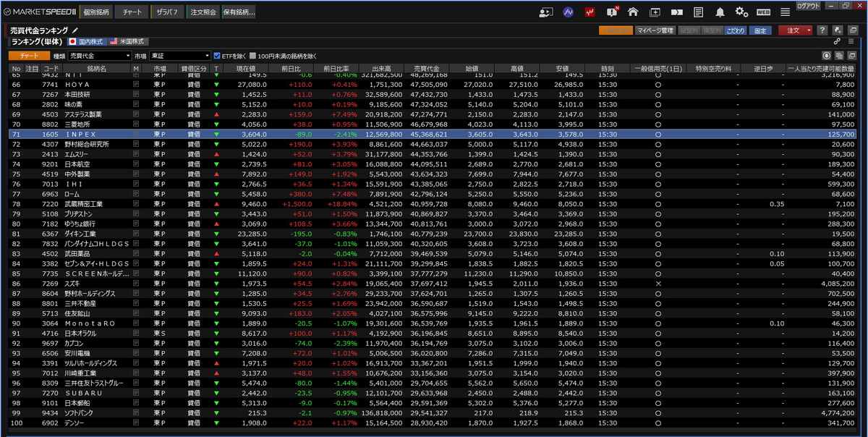Open the 種類 売買代金 dropdown
Image resolution: width=868 pixels, height=437 pixels.
(x=100, y=55)
